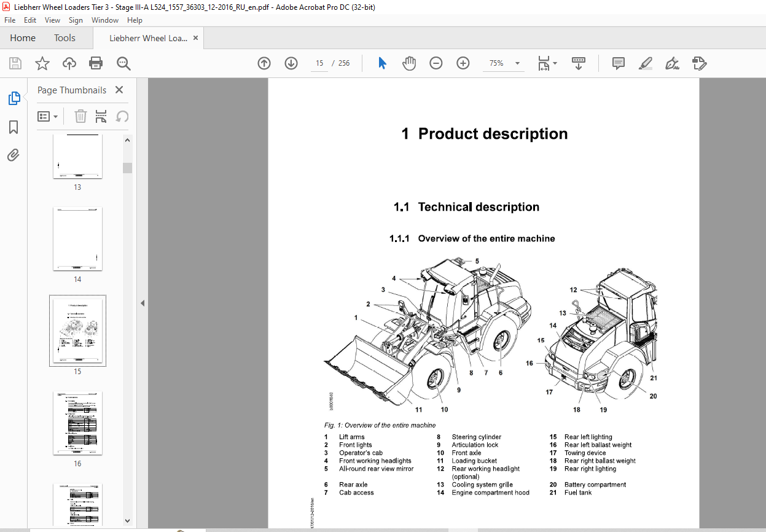The height and width of the screenshot is (532, 766).
Task: Zoom in with plus icon
Action: pos(463,63)
